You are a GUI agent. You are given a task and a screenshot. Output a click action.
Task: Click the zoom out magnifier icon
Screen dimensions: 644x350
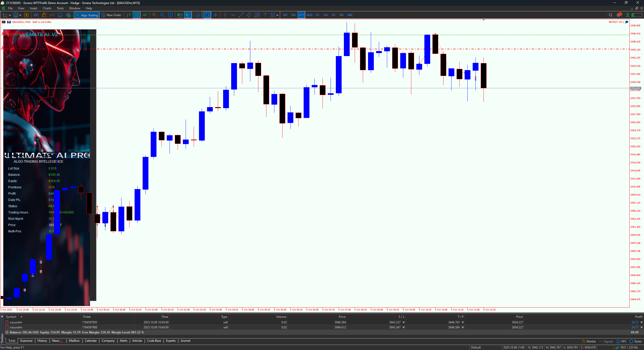point(162,15)
